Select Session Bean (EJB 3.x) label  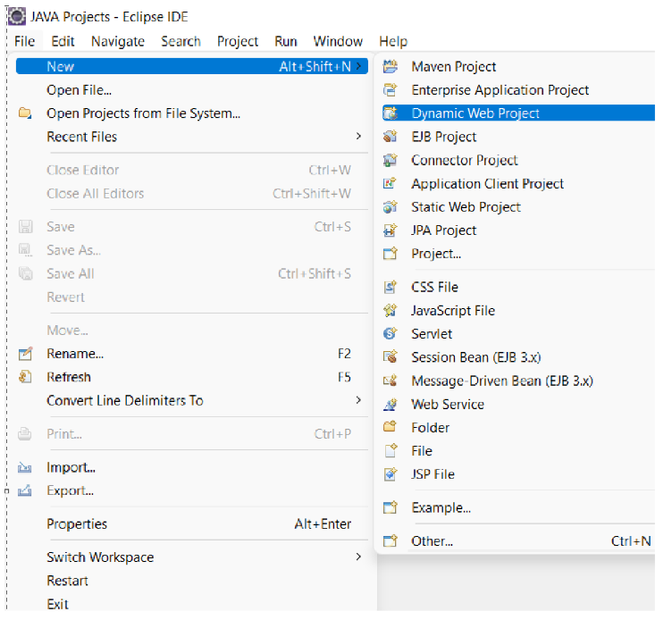(475, 356)
